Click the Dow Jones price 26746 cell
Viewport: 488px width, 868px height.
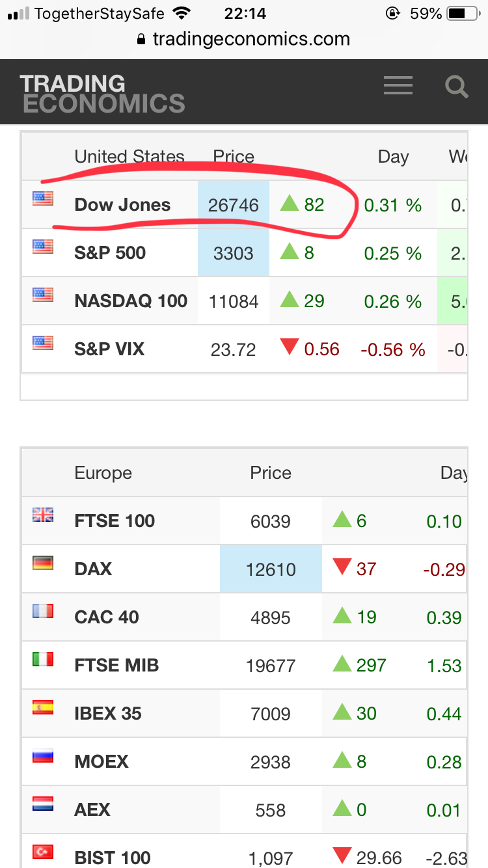234,205
